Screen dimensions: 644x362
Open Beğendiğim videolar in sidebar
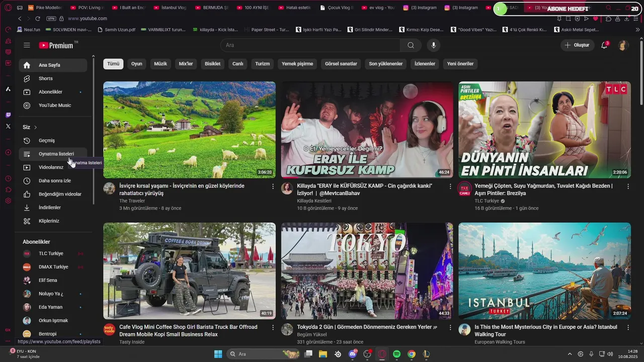[x=52, y=194]
